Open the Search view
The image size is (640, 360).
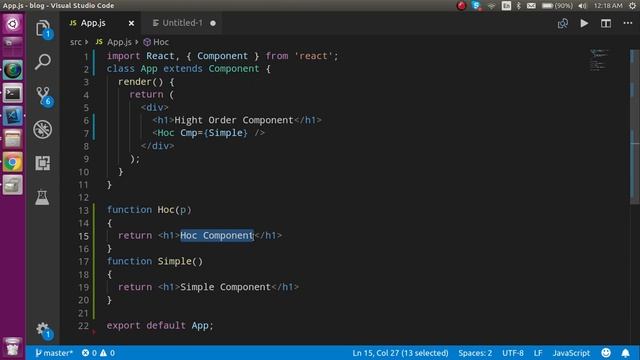coord(42,62)
